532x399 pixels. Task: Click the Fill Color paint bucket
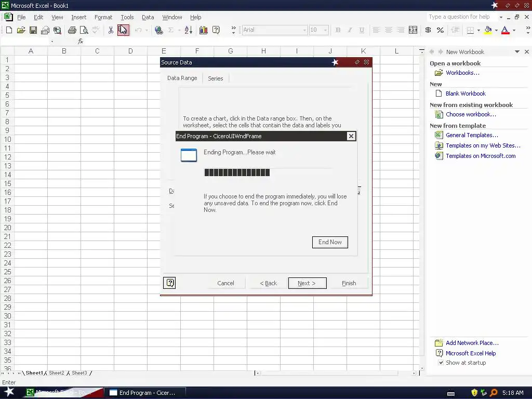pyautogui.click(x=488, y=30)
